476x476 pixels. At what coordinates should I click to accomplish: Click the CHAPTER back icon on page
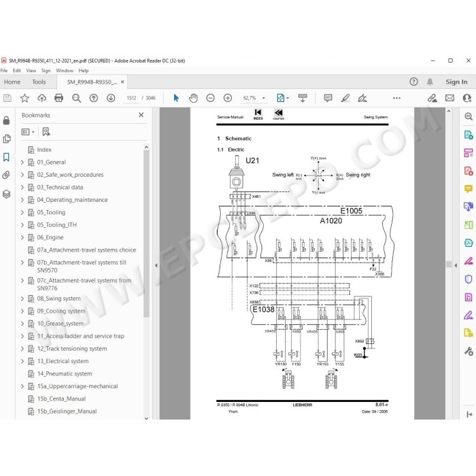(x=278, y=114)
